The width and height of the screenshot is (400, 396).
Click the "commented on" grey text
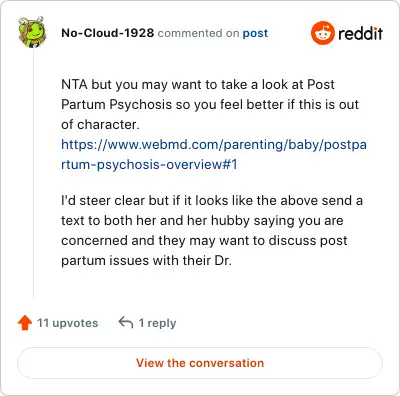click(x=198, y=33)
